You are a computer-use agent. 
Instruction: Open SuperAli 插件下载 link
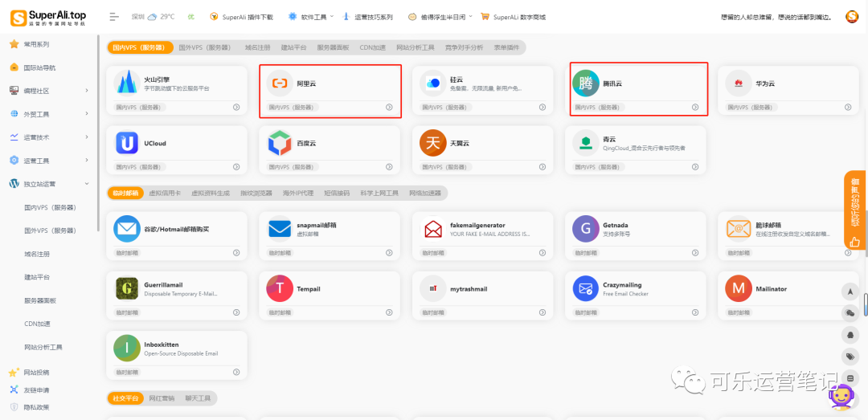[241, 17]
